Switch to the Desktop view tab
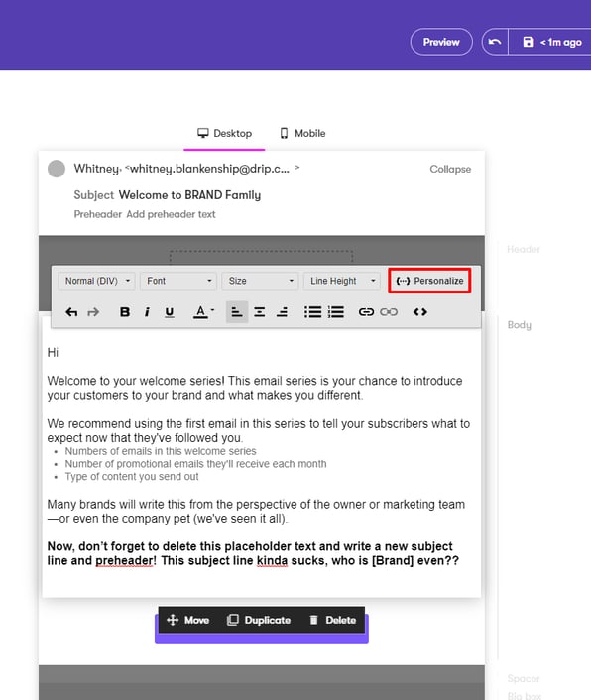Image resolution: width=591 pixels, height=700 pixels. pyautogui.click(x=224, y=133)
